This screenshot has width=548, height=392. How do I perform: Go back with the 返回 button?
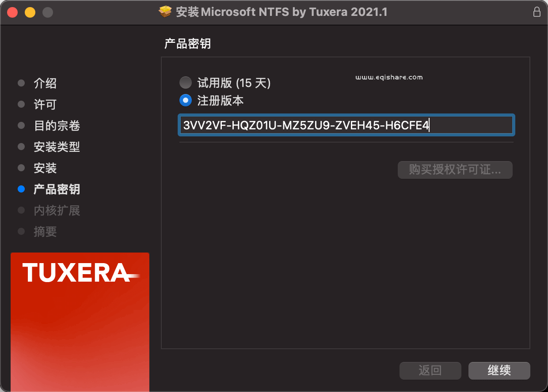pyautogui.click(x=430, y=370)
